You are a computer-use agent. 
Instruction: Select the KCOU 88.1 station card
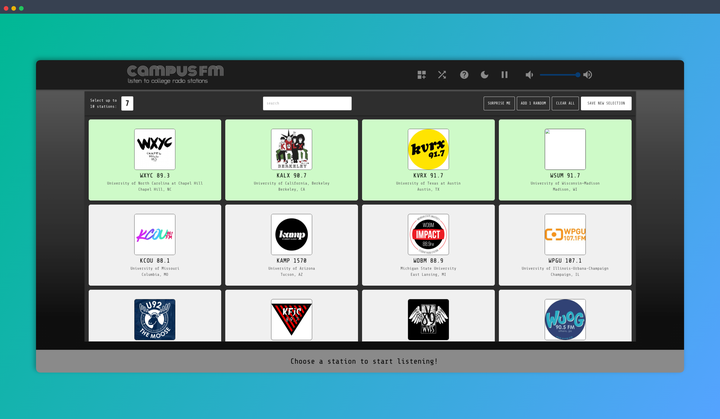tap(154, 245)
